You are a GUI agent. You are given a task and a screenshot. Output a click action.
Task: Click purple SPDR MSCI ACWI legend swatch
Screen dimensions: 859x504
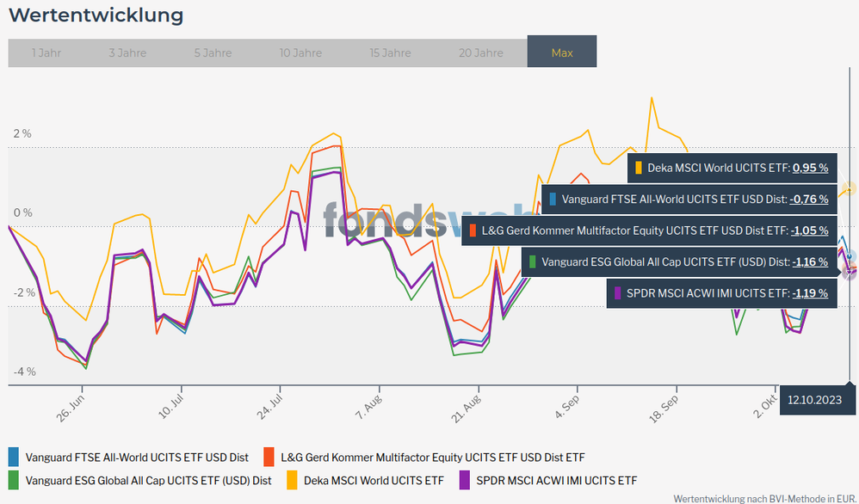(466, 480)
